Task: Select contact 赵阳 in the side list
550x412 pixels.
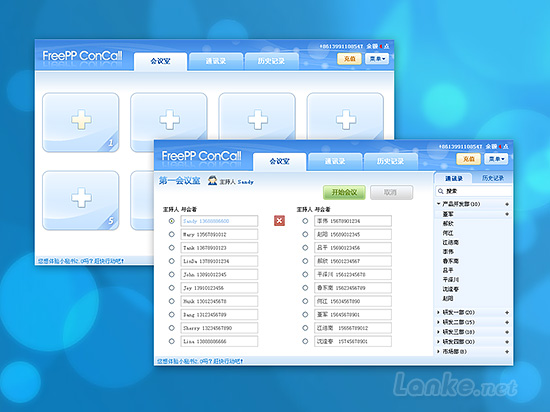Action: 448,298
